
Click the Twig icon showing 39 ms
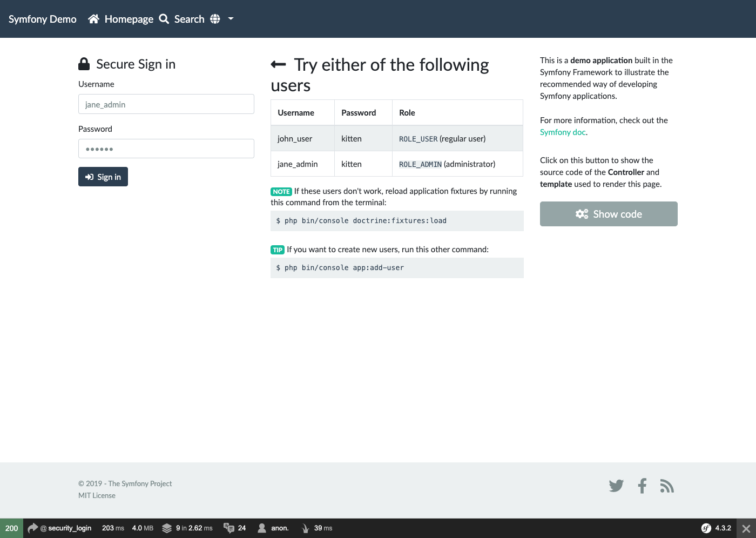click(x=305, y=528)
